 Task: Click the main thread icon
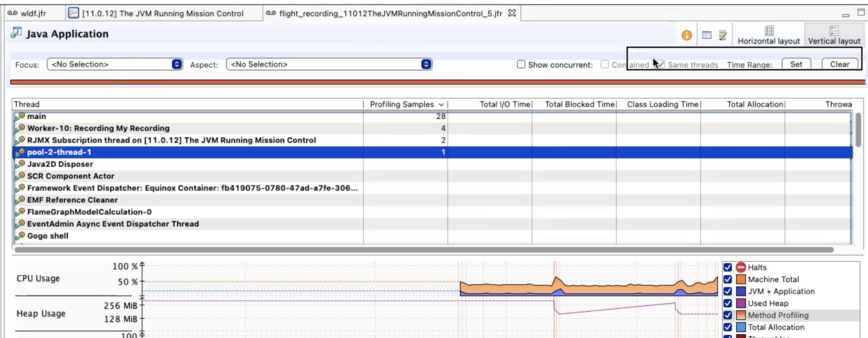(21, 116)
